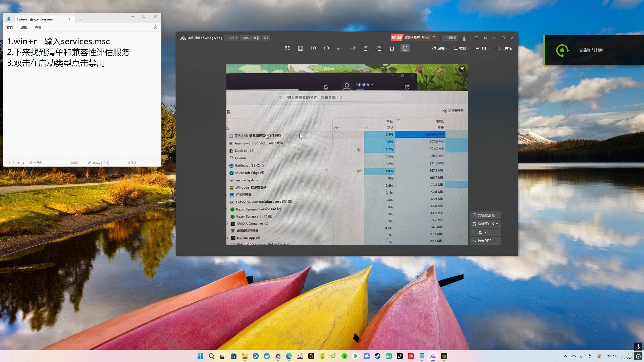Click the red promotional membership banner
The image size is (644, 362).
414,38
